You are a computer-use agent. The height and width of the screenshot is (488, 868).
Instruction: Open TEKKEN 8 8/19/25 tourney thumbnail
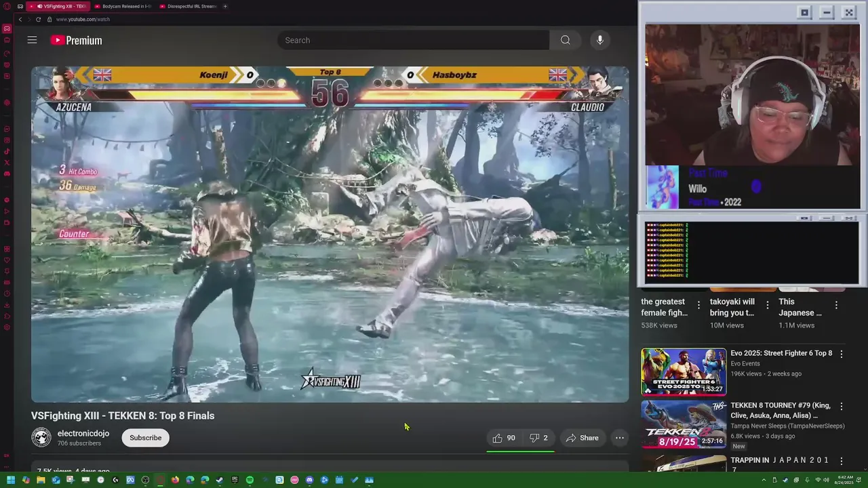684,425
